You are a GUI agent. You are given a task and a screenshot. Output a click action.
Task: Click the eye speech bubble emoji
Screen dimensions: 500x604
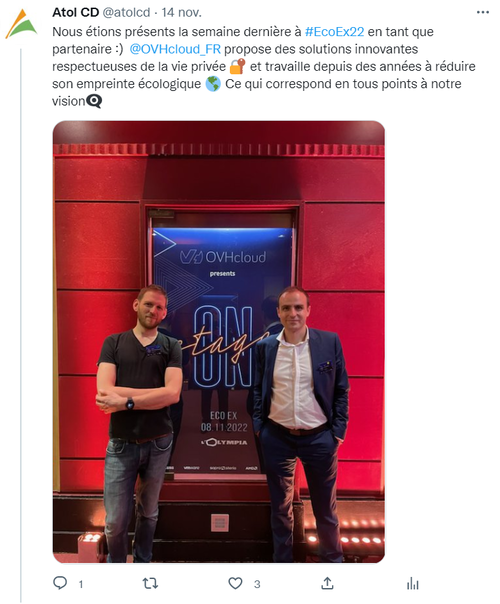click(94, 101)
